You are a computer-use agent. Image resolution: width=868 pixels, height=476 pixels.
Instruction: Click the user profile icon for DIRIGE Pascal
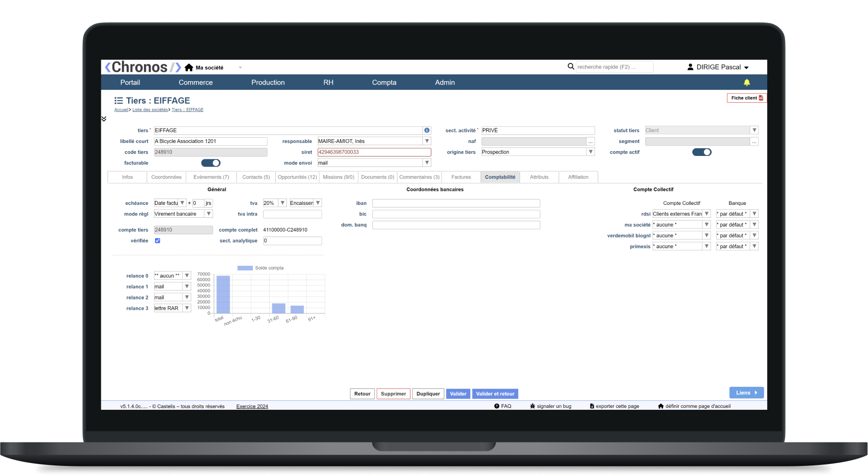click(x=690, y=67)
